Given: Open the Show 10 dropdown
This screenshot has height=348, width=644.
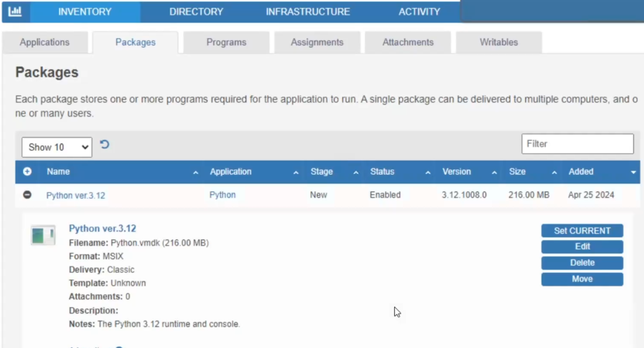Looking at the screenshot, I should tap(57, 147).
